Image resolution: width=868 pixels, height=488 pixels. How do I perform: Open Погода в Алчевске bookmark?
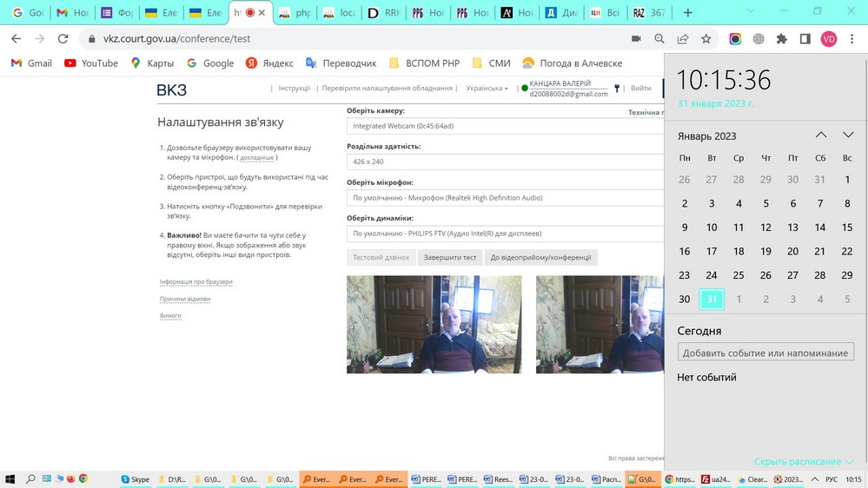[x=573, y=63]
